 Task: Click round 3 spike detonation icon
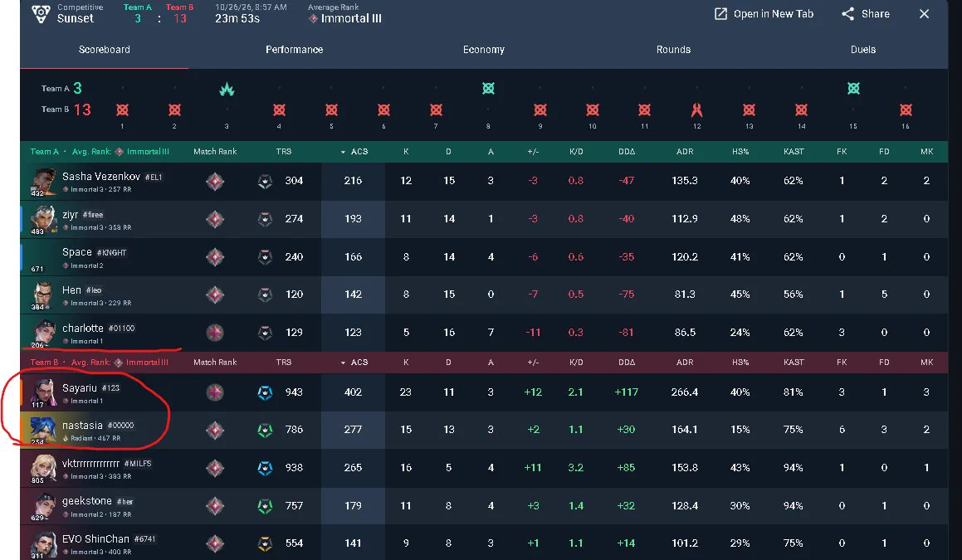[227, 90]
